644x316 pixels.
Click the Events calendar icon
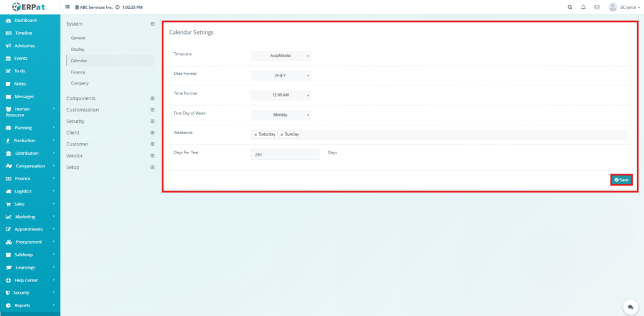8,59
